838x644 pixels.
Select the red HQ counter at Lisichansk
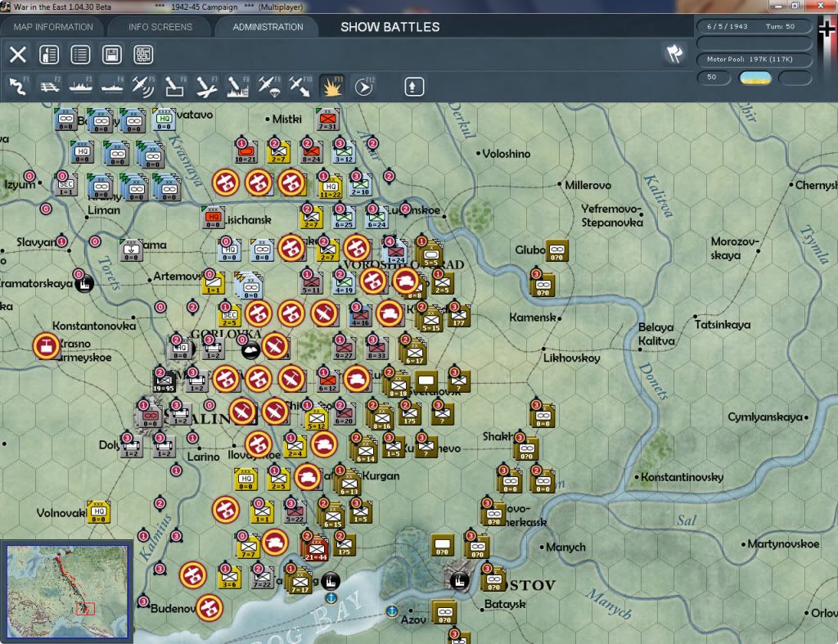214,217
